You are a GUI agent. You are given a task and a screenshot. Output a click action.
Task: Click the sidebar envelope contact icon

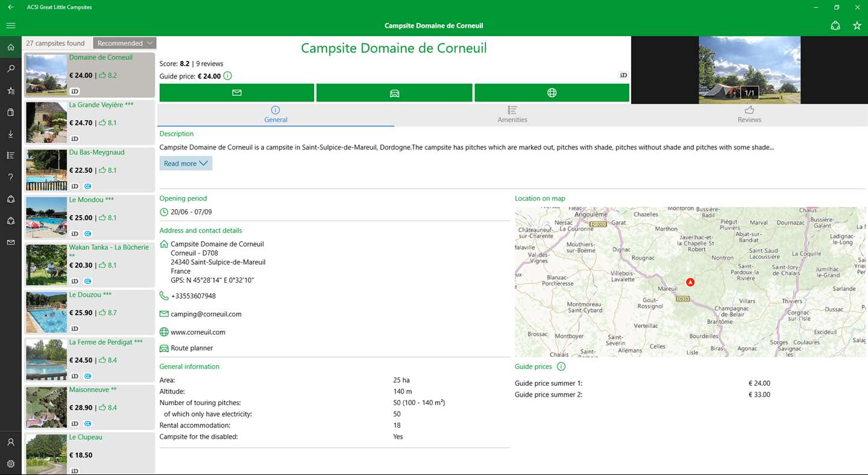click(11, 242)
